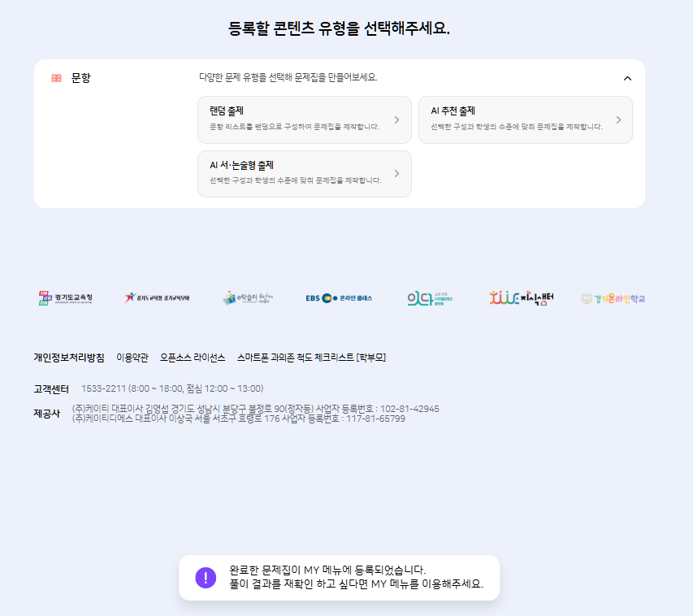Open 오픈소스 라이선스 link
This screenshot has width=693, height=616.
pos(193,358)
